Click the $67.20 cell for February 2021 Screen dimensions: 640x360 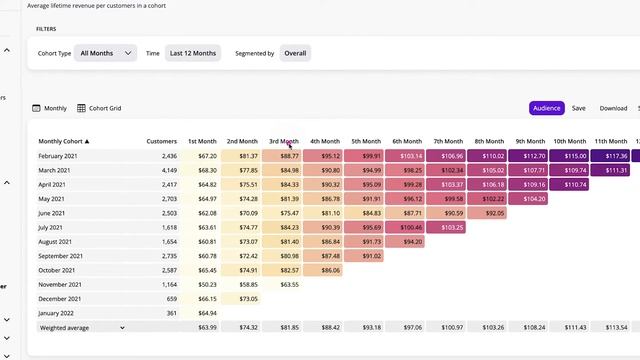pyautogui.click(x=200, y=156)
